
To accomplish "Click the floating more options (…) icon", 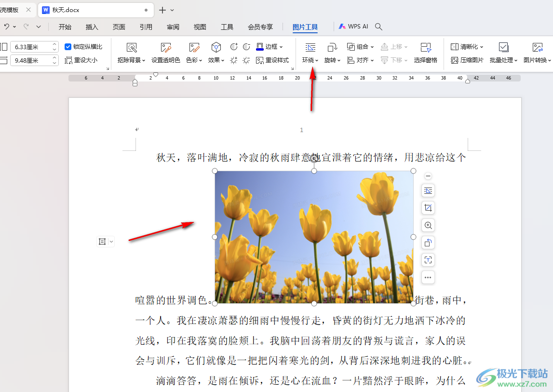I will tap(428, 277).
